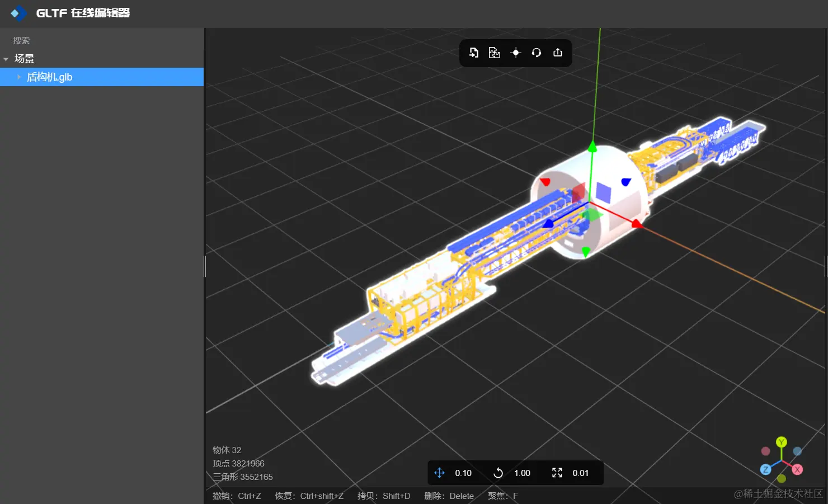
Task: Click the 恢复: Ctrl+shift+Z hint
Action: pyautogui.click(x=309, y=496)
